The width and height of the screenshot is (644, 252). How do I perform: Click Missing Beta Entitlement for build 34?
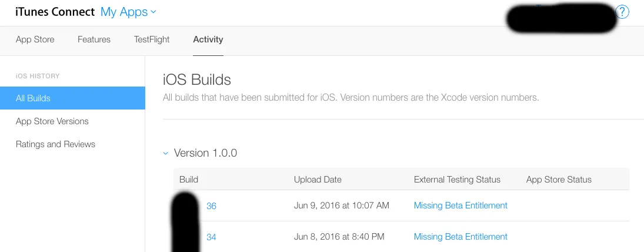pos(461,237)
